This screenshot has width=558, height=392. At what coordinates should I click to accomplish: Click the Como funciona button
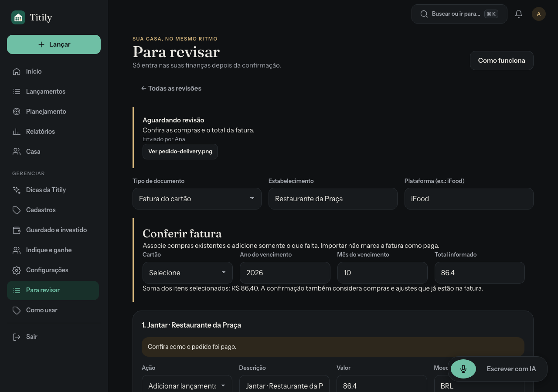point(501,61)
